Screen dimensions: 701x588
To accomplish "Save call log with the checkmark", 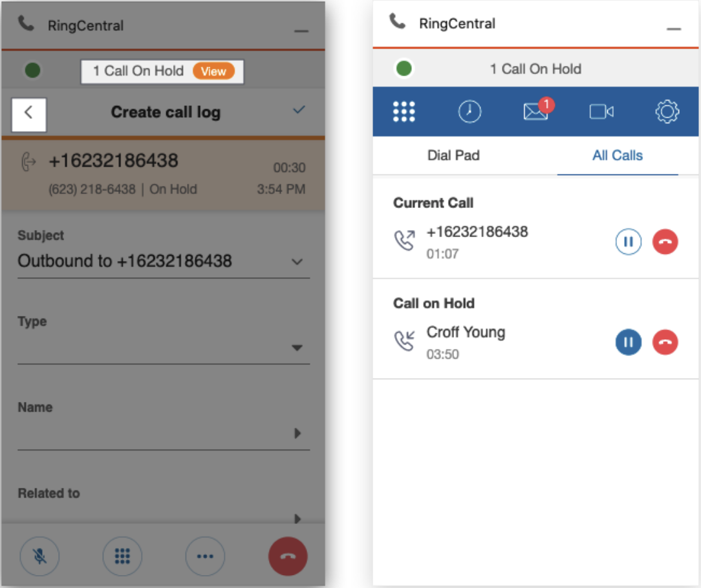I will [299, 109].
